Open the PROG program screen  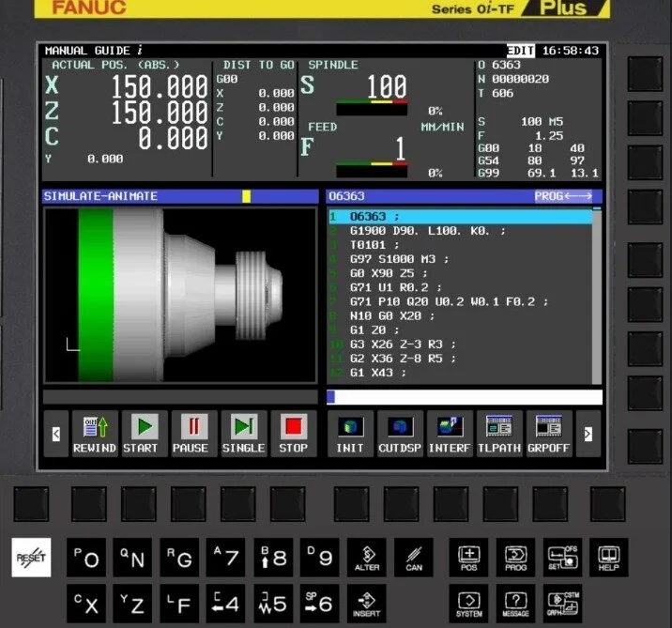[515, 557]
